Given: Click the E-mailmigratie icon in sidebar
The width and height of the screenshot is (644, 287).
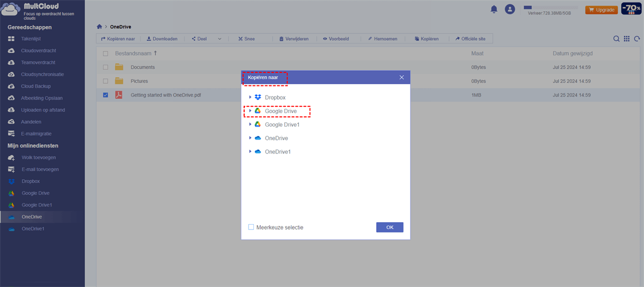Looking at the screenshot, I should coord(11,134).
